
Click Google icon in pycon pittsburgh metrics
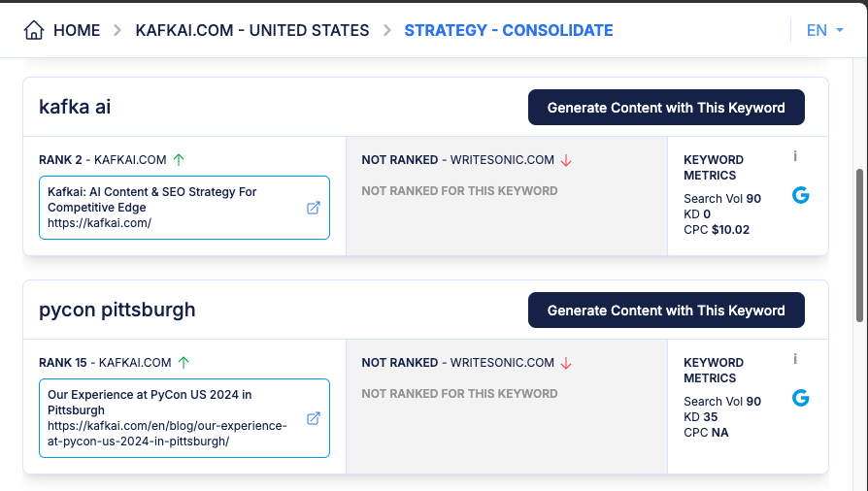[800, 398]
